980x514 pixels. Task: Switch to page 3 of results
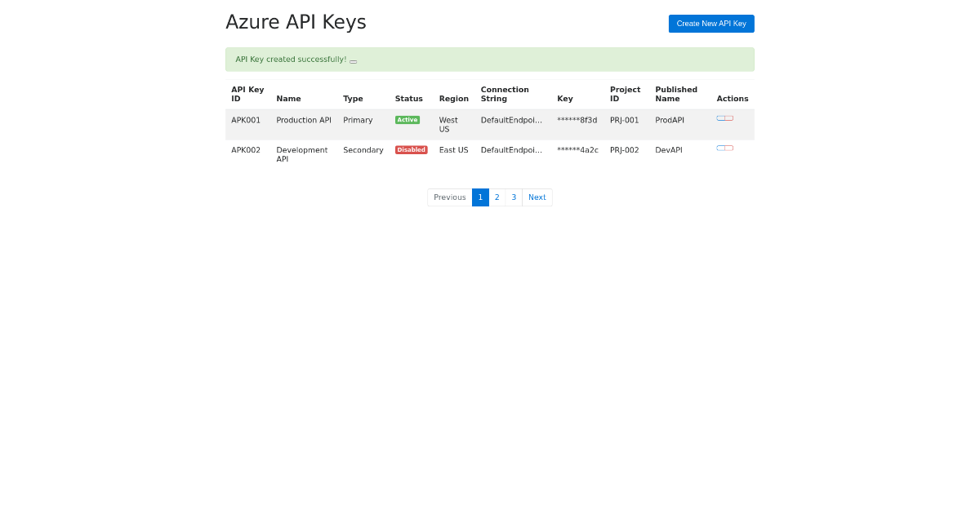point(513,197)
